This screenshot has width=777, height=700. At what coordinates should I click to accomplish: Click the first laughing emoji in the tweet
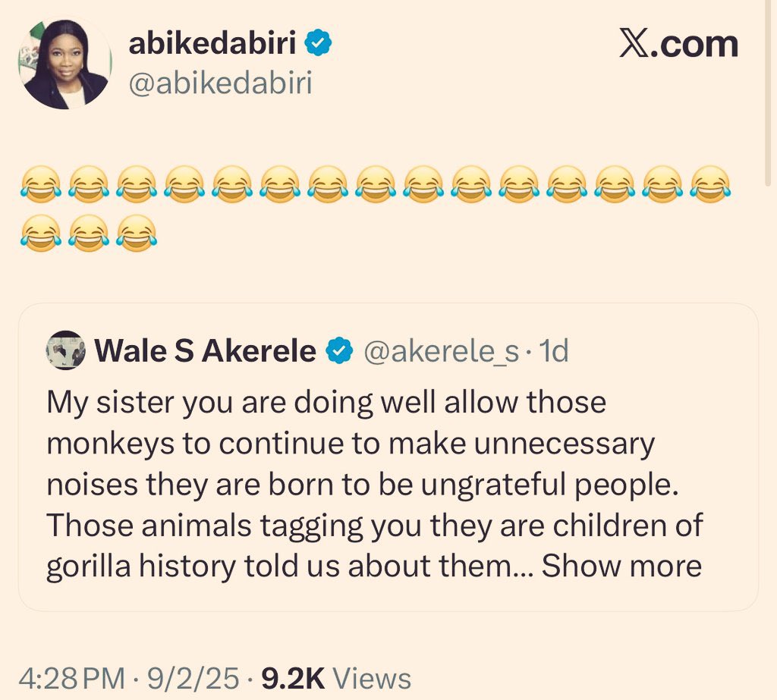40,185
